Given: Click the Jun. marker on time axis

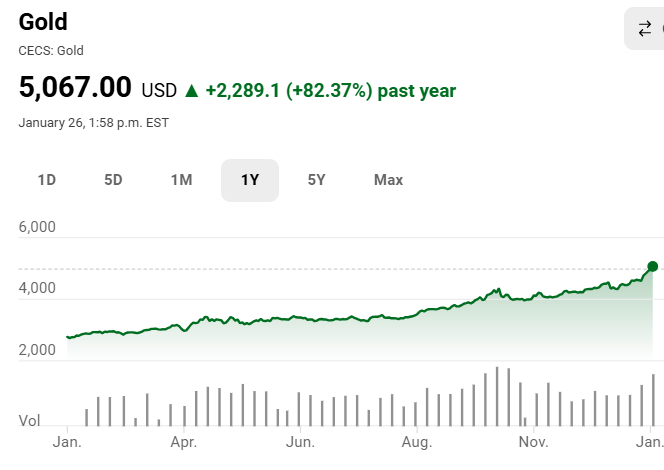Looking at the screenshot, I should pyautogui.click(x=300, y=442).
